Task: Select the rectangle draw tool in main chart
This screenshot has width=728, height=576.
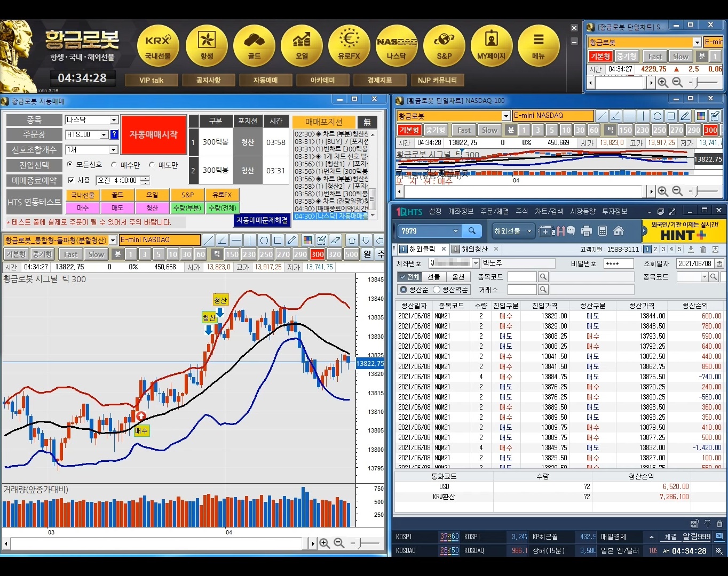Action: (278, 241)
